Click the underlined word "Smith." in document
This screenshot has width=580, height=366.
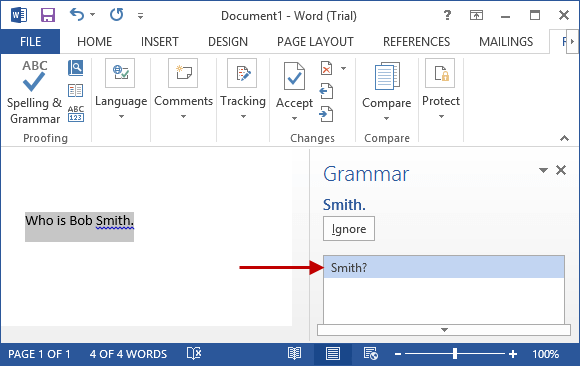115,221
